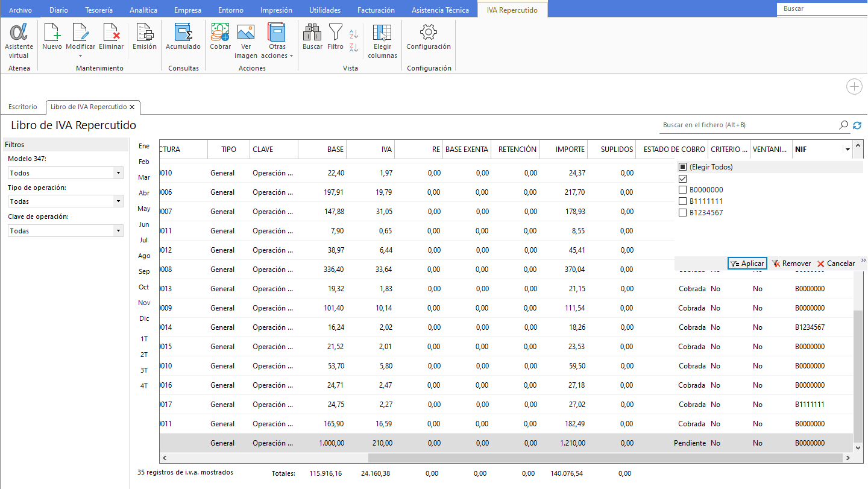This screenshot has width=868, height=489.
Task: Open the NIF column filter arrow
Action: (848, 150)
